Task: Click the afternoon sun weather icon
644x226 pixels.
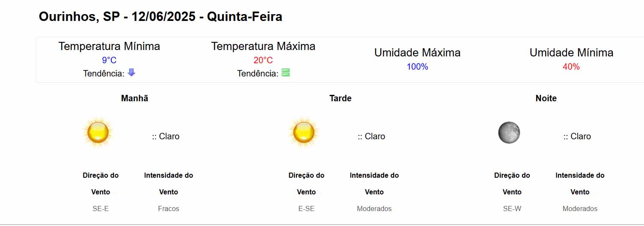Action: tap(304, 132)
